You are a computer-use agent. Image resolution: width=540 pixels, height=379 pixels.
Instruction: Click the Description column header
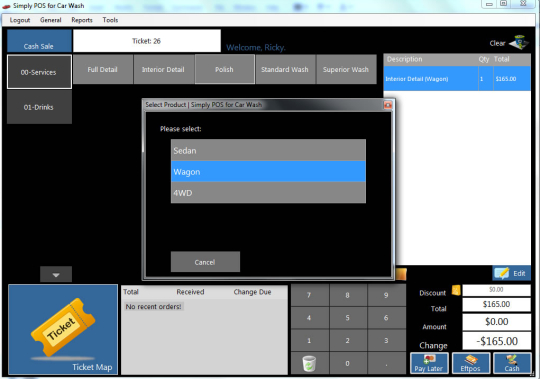tap(405, 59)
